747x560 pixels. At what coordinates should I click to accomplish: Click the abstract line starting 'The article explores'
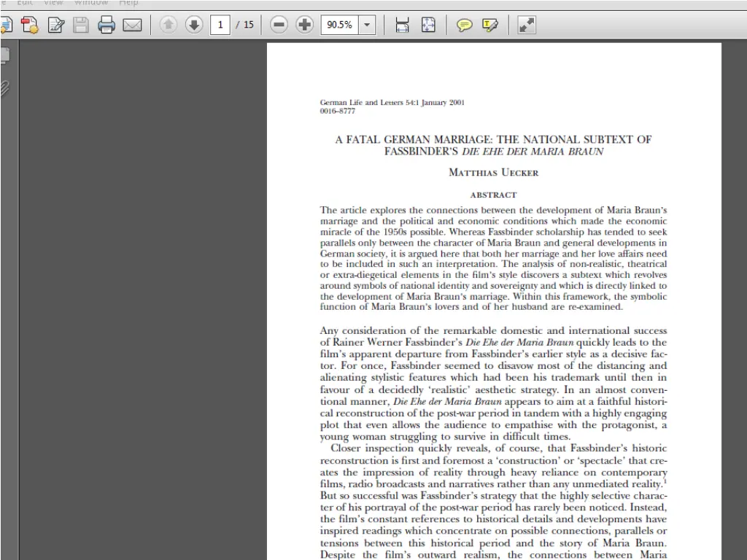pyautogui.click(x=494, y=210)
